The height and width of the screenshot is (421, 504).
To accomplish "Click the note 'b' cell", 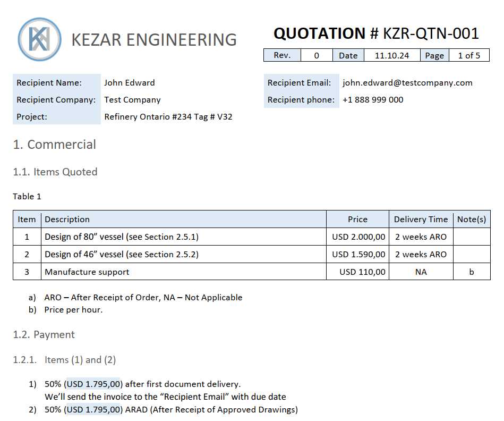I will click(472, 272).
